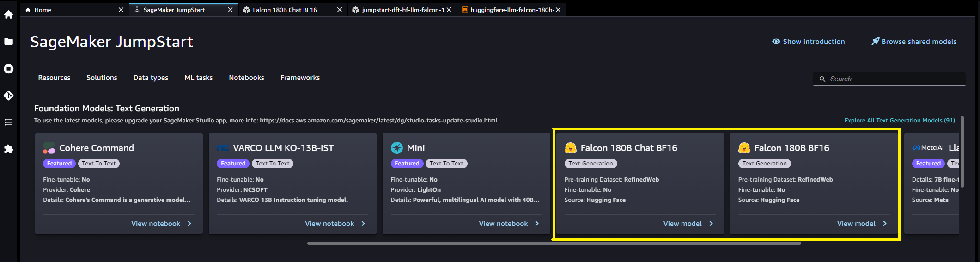Click JumpStart icon on SageMaker JumpStart tab
Viewport: 980px width, 262px height.
click(137, 10)
